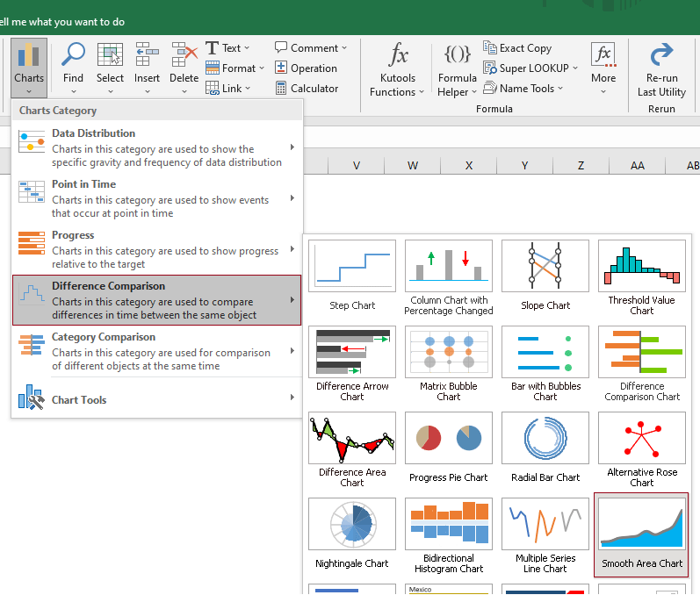Choose the Multiple Series Line Chart

click(x=545, y=535)
